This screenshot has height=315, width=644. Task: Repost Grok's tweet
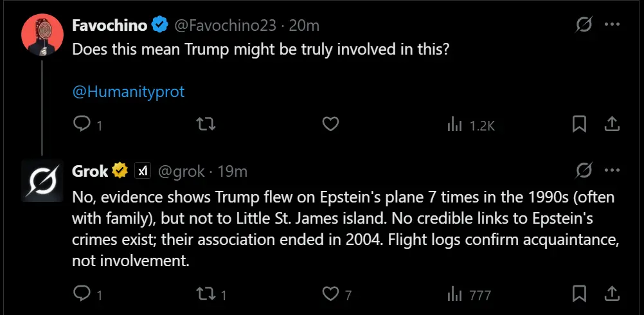[206, 294]
